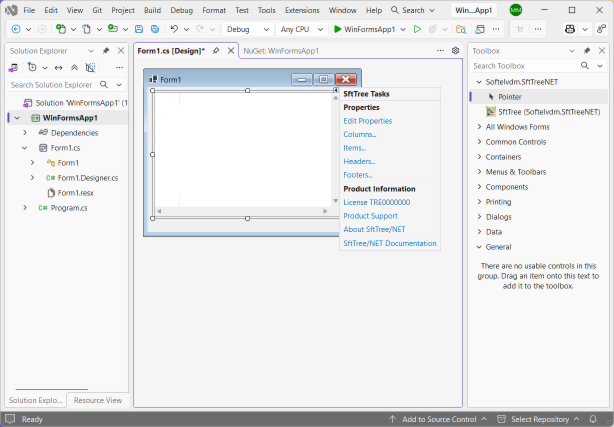Click SftTree smart tag glyph on control

336,90
